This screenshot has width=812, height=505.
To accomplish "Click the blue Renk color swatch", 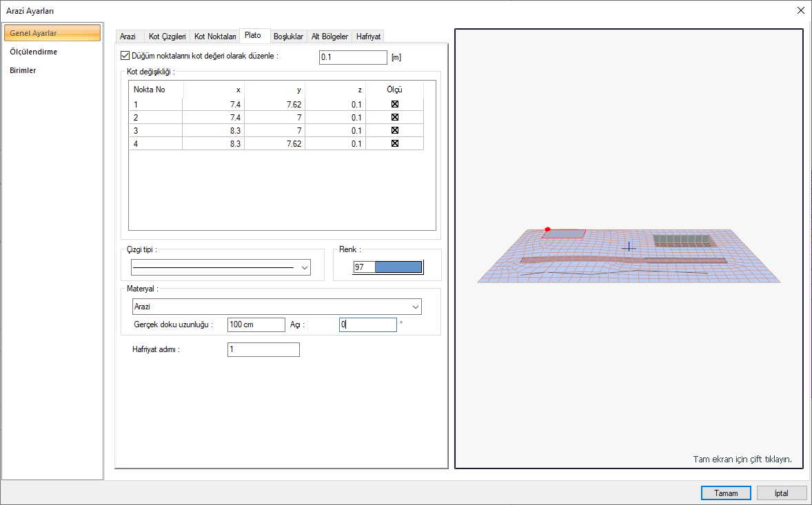I will coord(398,267).
